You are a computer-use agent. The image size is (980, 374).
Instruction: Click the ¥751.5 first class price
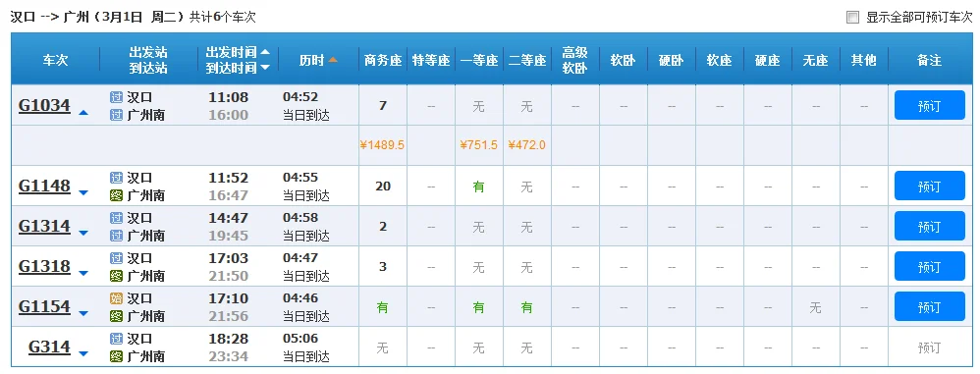[x=479, y=145]
